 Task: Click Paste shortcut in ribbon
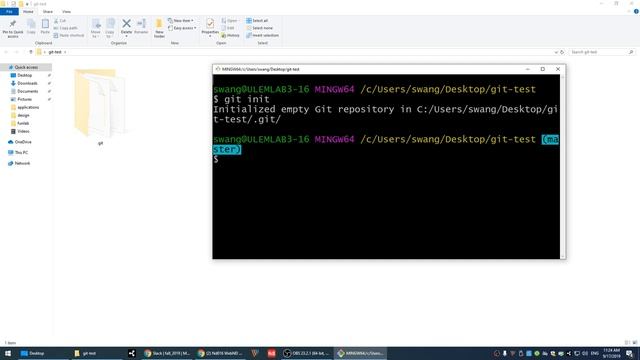(x=69, y=36)
